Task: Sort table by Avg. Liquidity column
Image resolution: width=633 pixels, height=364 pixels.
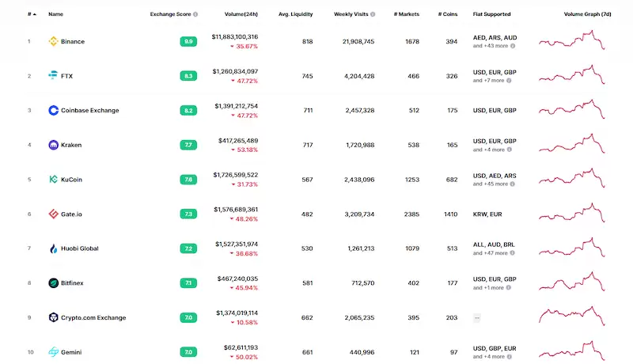Action: (295, 14)
